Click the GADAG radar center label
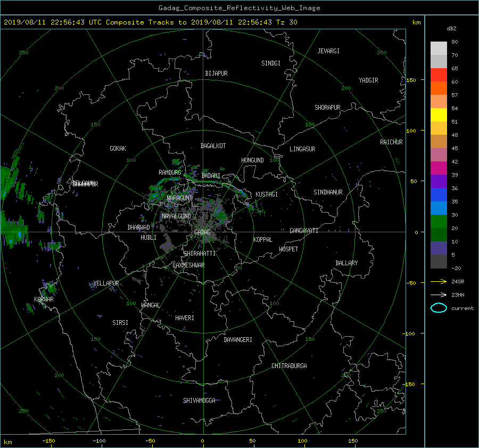This screenshot has height=448, width=479. 202,232
